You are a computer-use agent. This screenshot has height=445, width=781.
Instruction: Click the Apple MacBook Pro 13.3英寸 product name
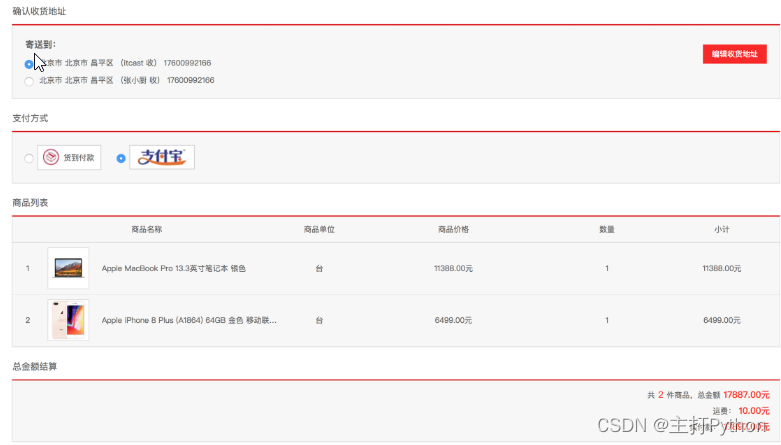(x=173, y=268)
